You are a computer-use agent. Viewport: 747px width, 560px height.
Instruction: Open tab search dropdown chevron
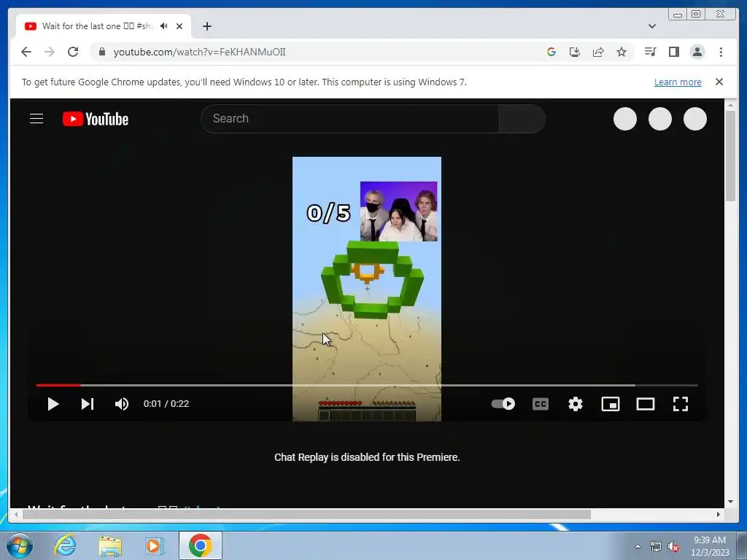tap(652, 26)
